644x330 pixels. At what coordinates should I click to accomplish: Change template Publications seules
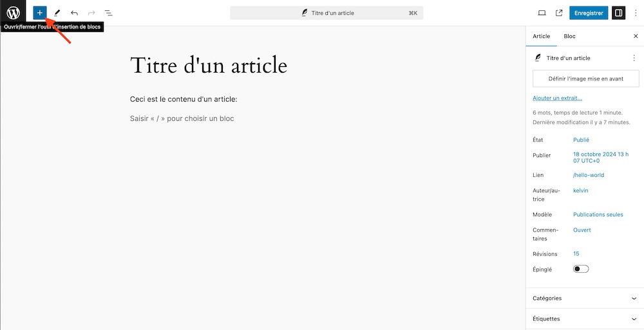tap(598, 214)
